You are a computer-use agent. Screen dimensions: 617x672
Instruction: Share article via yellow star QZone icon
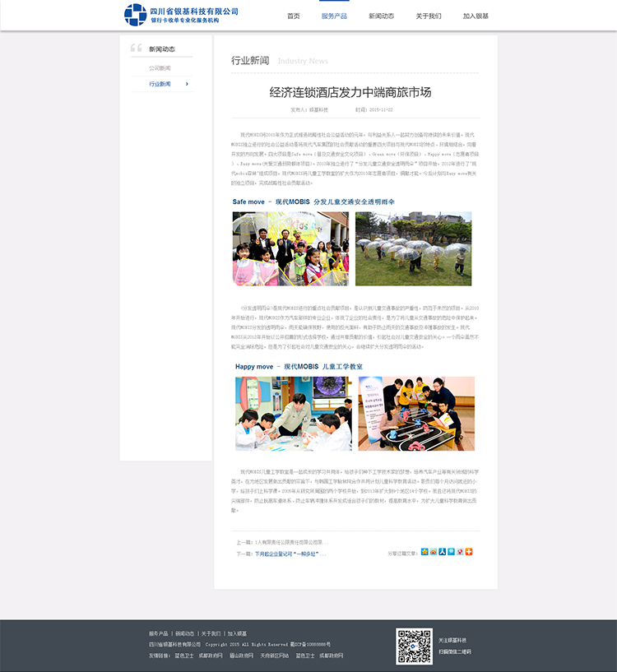[424, 552]
